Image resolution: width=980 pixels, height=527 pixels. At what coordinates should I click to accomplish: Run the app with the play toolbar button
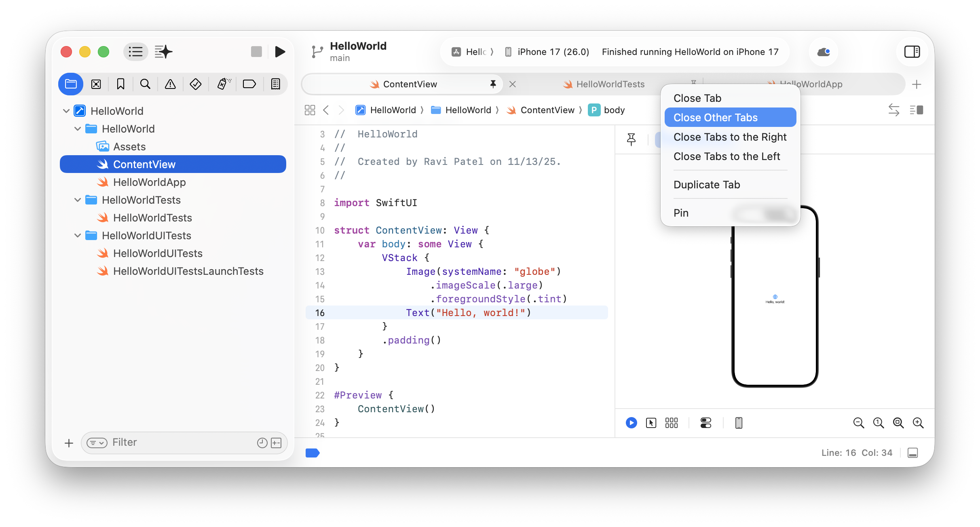280,52
